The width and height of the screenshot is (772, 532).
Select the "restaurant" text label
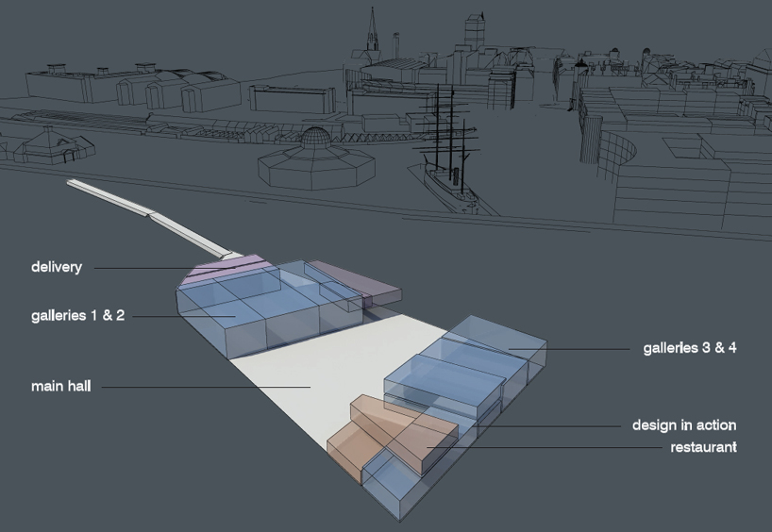[703, 447]
